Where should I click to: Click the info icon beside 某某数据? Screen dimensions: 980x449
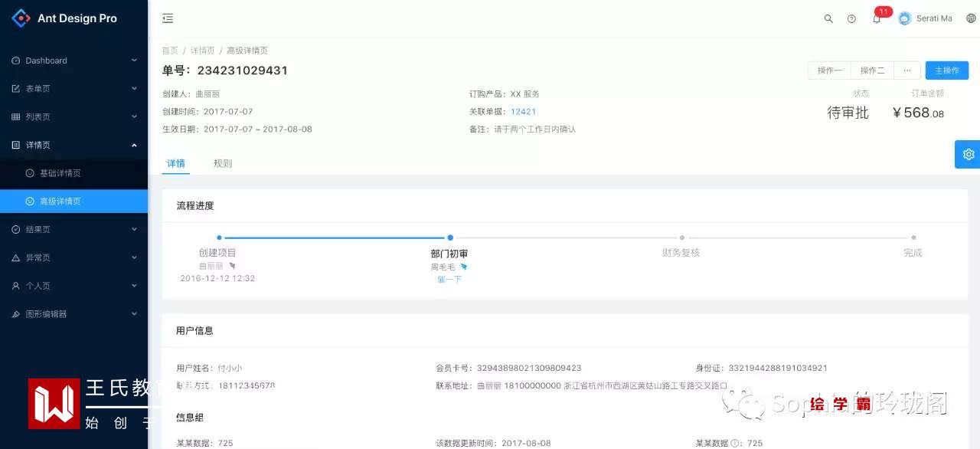pos(735,443)
